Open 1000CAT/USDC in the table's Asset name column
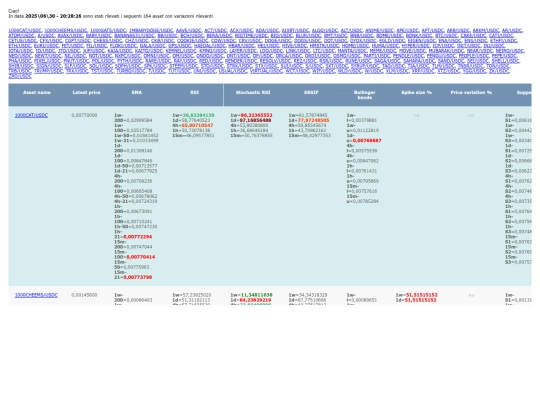This screenshot has height=405, width=540. coord(31,115)
